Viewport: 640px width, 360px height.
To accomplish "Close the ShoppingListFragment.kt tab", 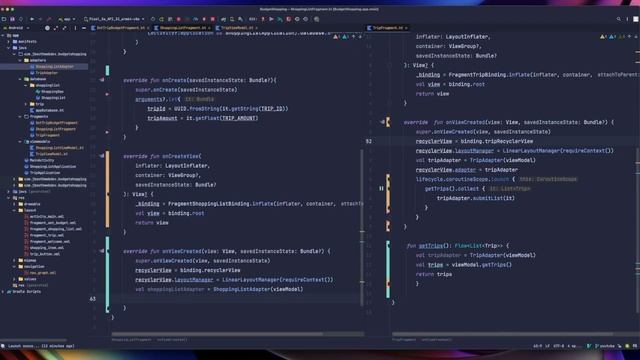I will tap(209, 28).
